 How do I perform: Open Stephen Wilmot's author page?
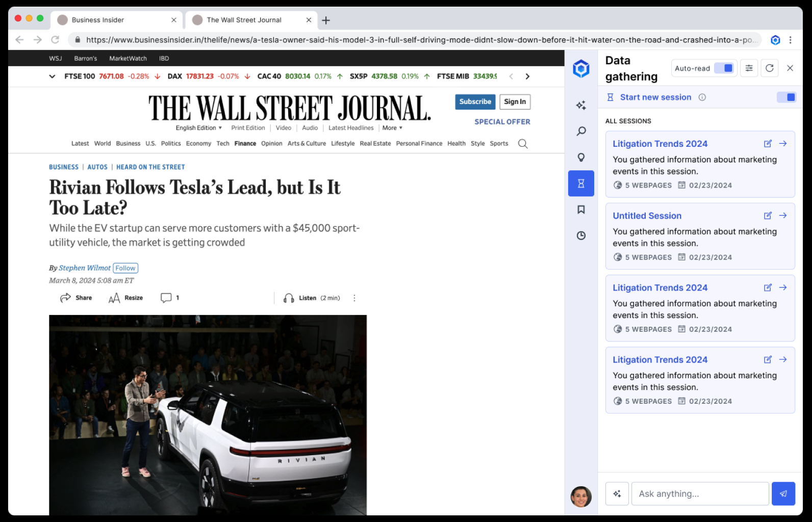click(x=85, y=268)
